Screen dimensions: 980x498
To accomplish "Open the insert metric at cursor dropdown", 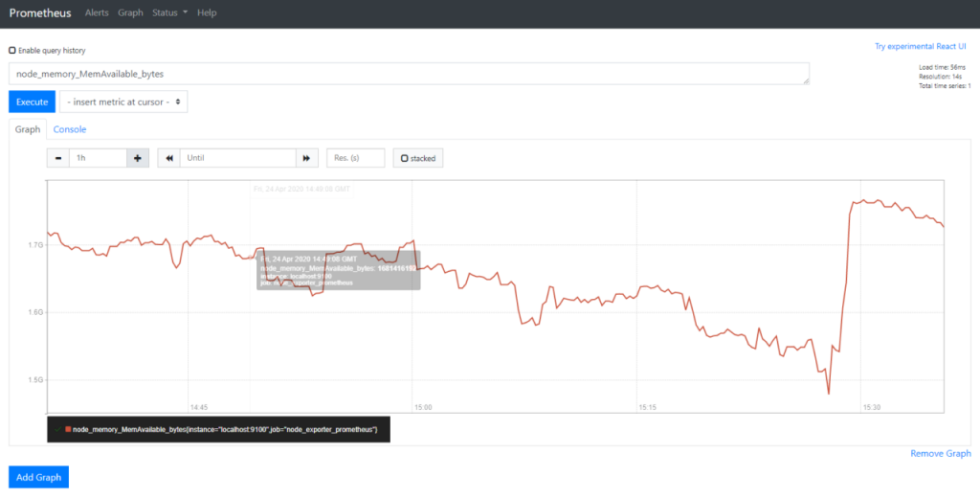I will 123,102.
